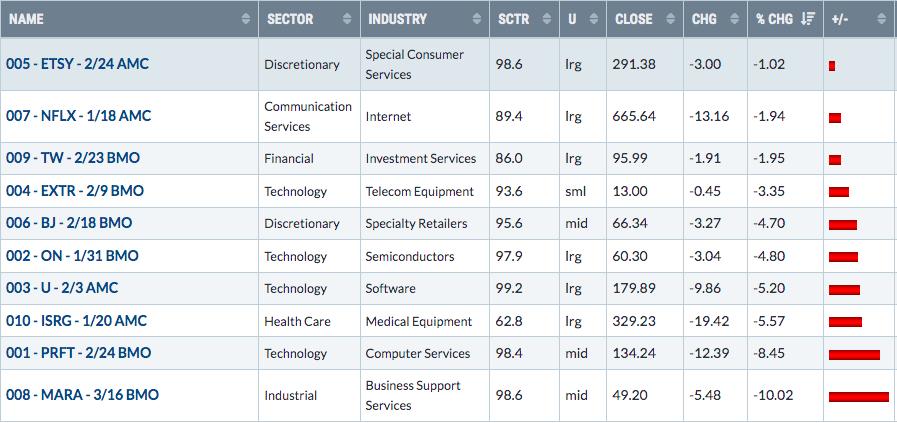
Task: Open 008 - MARA - 3/16 BMO link
Action: [x=82, y=396]
